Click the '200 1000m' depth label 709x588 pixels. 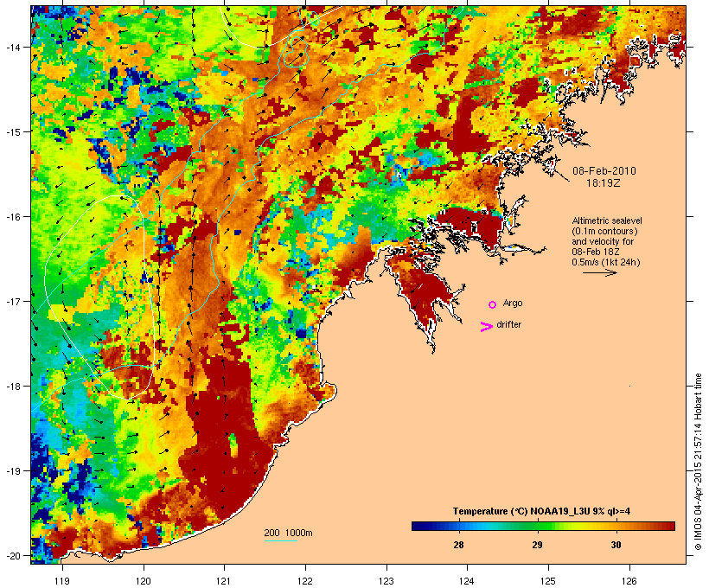[288, 533]
